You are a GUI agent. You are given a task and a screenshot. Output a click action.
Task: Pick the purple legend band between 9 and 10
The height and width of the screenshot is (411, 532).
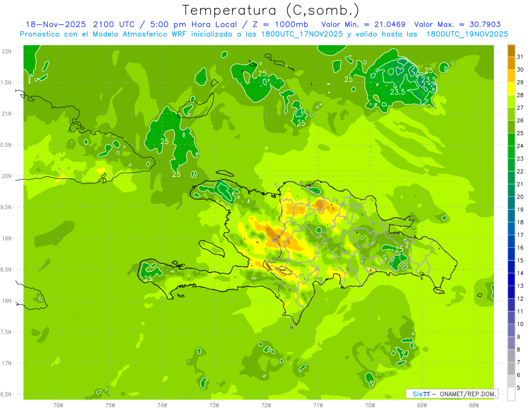point(511,330)
